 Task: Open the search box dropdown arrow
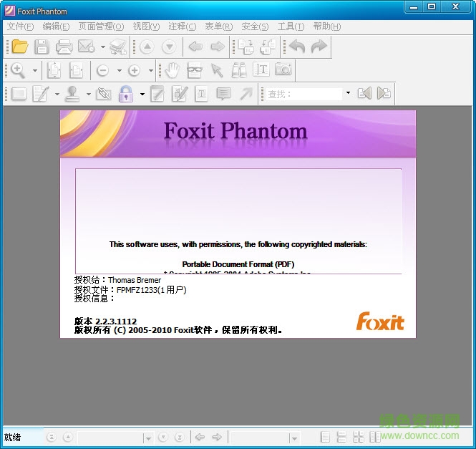348,94
